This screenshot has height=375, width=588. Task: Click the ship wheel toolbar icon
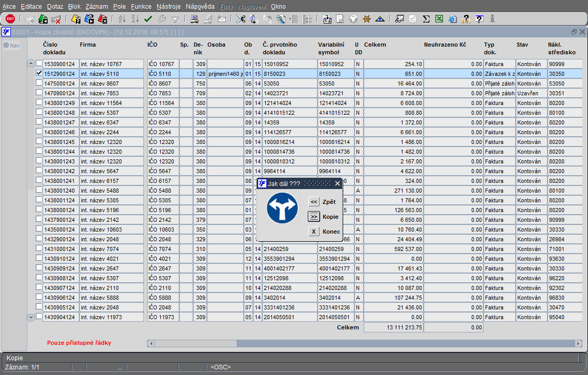coord(367,19)
